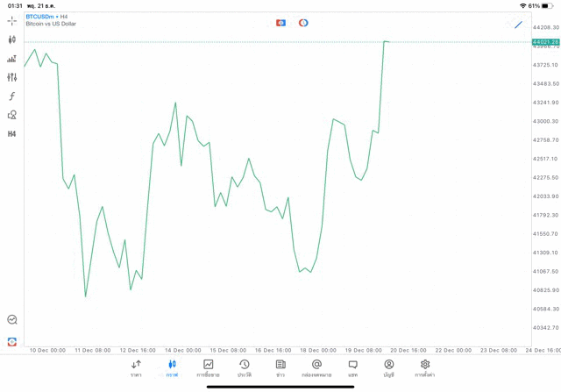Open the H4 timeframe selector
561x392 pixels.
click(11, 134)
